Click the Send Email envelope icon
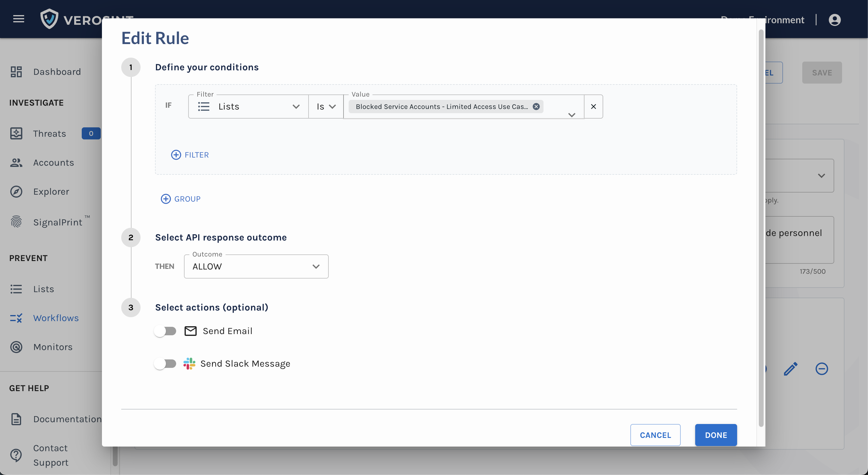 190,331
